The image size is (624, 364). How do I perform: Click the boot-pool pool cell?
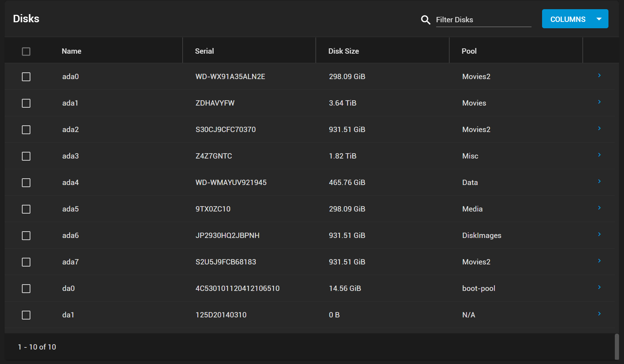pos(479,288)
